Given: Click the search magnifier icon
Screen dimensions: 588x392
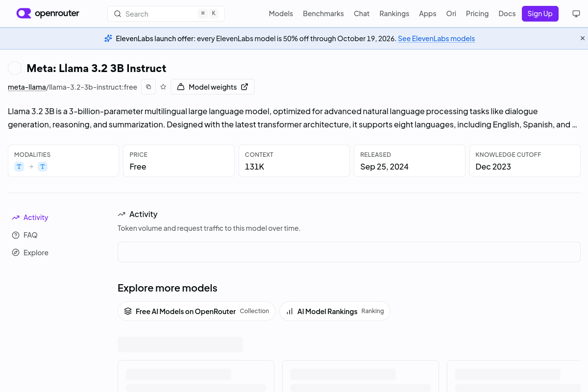Looking at the screenshot, I should 118,14.
